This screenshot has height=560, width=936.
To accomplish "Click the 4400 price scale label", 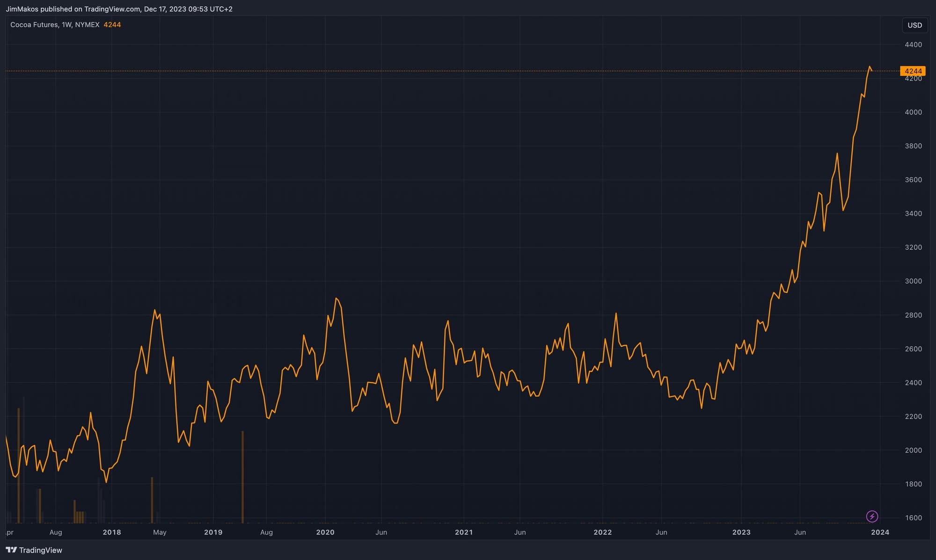I will [913, 45].
